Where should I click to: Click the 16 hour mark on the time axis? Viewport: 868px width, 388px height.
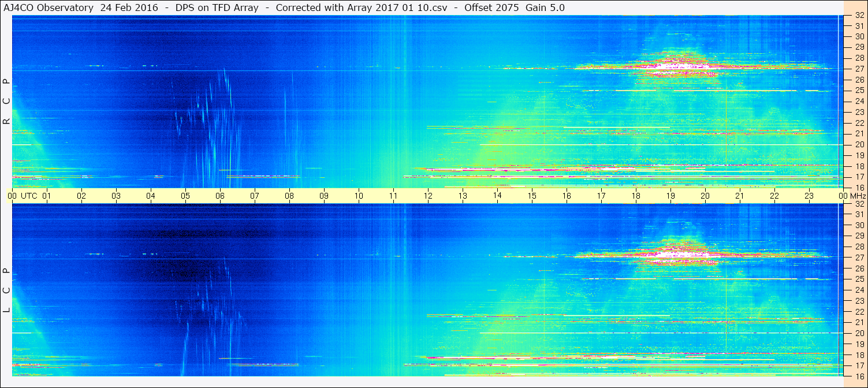567,196
